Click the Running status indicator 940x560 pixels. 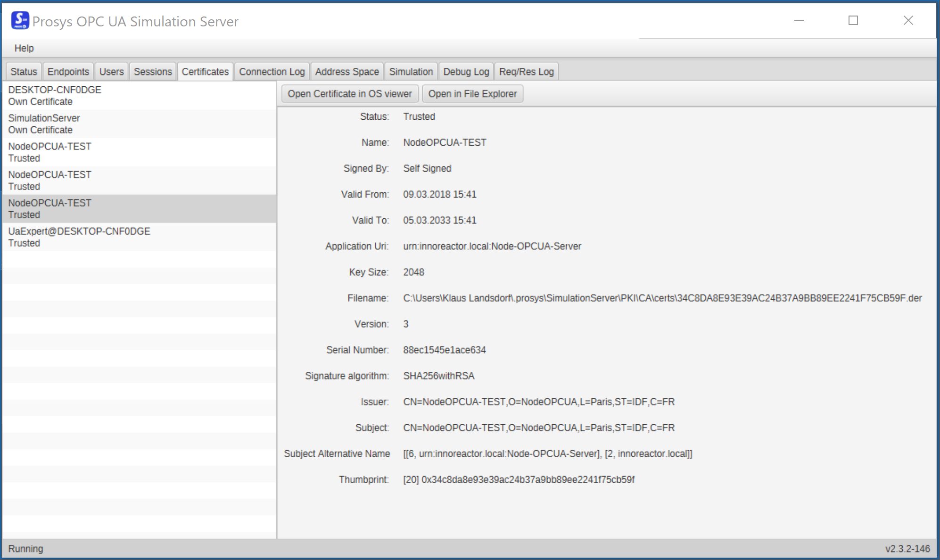tap(25, 548)
